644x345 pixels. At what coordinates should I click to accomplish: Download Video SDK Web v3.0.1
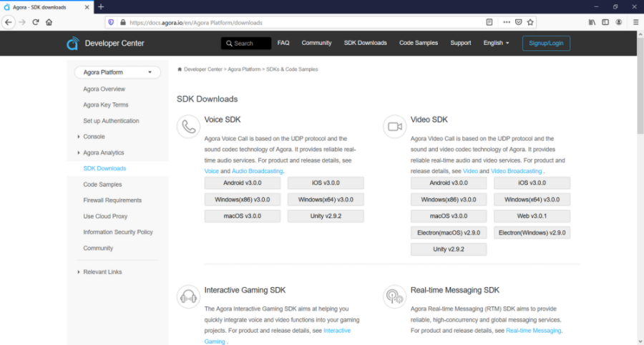(x=532, y=216)
